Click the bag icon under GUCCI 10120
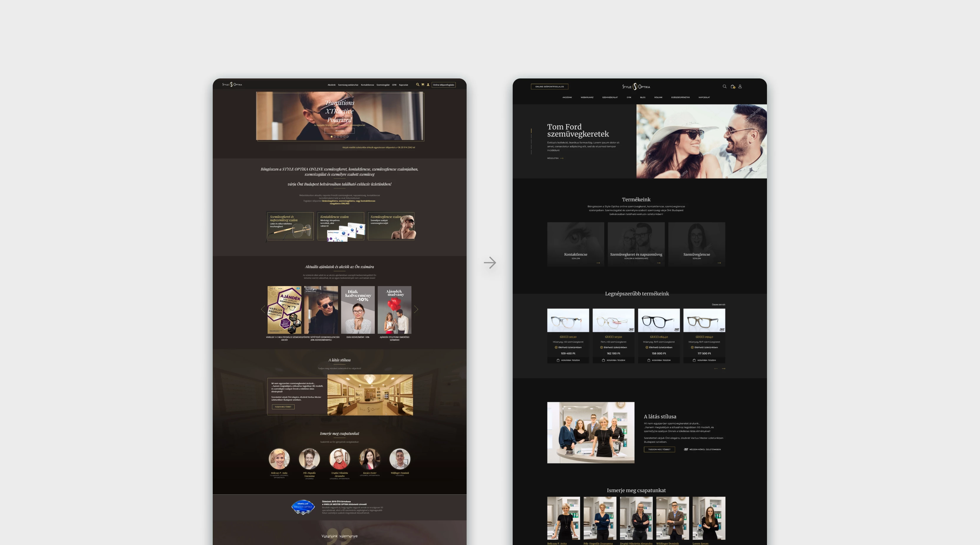Image resolution: width=980 pixels, height=545 pixels. (558, 360)
